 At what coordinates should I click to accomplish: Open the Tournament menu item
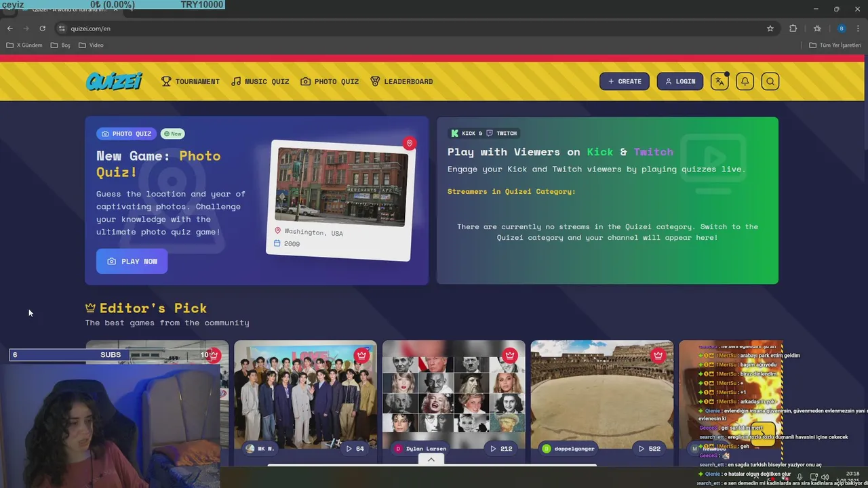click(191, 81)
